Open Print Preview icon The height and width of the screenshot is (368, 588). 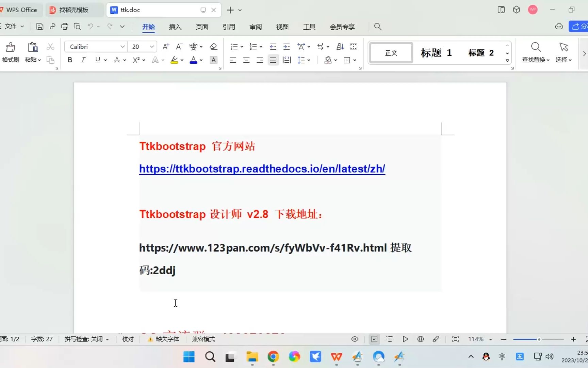[x=77, y=27]
